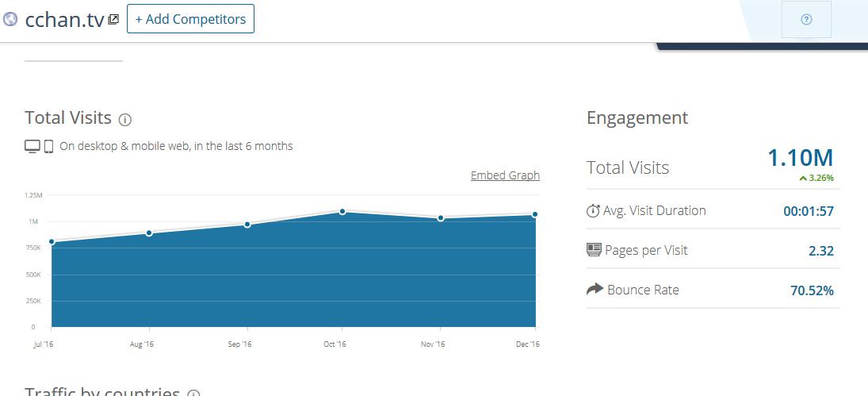
Task: Click the mobile phone device icon
Action: pyautogui.click(x=48, y=146)
